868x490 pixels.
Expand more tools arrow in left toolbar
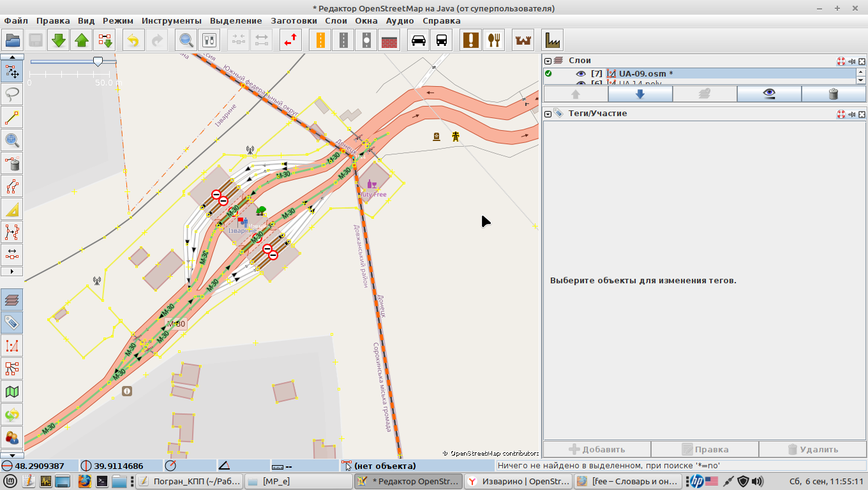[x=12, y=272]
